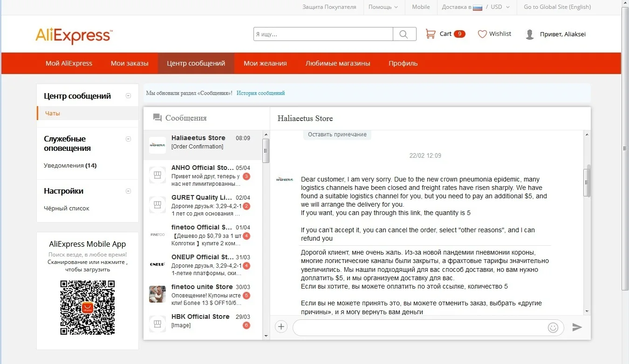
Task: Click the message pane scrollbar thumb
Action: (x=587, y=182)
